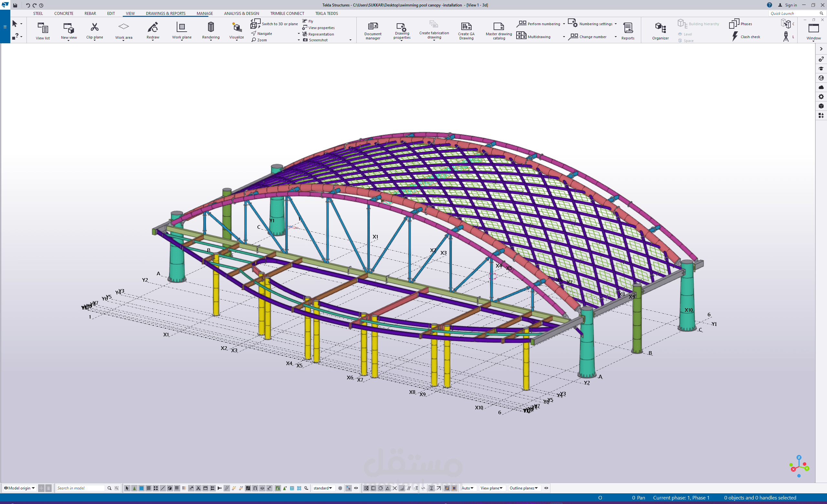Screen dimensions: 827x504
Task: Open the DRAWINGS & REPORTS tab
Action: [x=165, y=14]
